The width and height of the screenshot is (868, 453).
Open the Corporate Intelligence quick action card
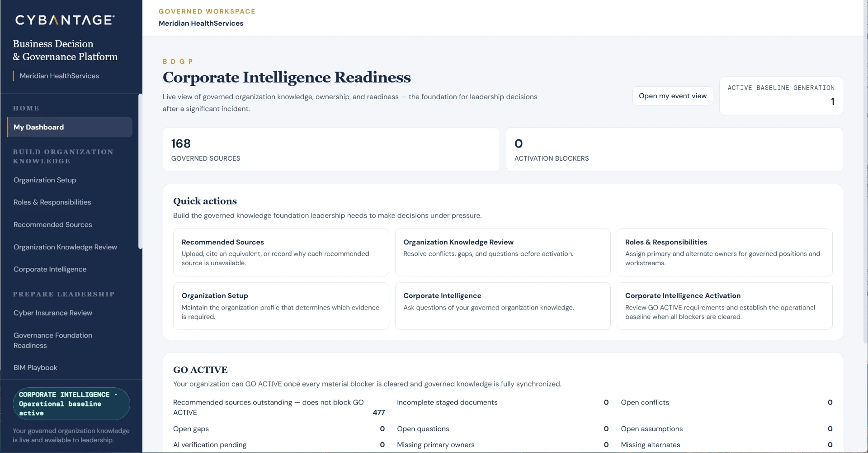503,306
